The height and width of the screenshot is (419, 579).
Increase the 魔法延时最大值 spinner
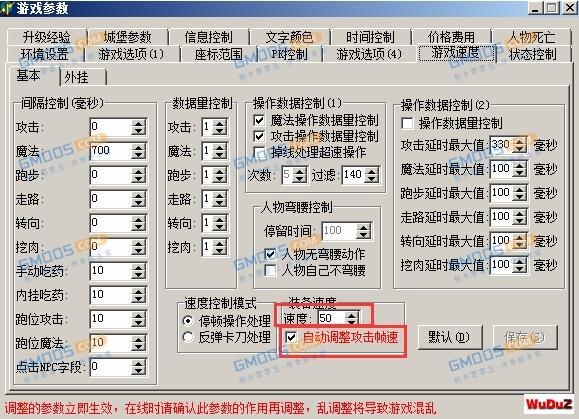tap(520, 165)
